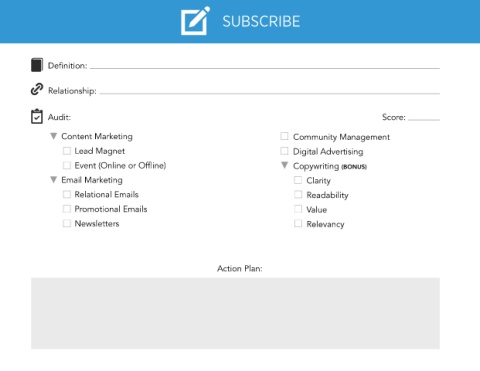Click the clipboard check icon beside Audit
Viewport: 480px width, 371px height.
pos(37,116)
